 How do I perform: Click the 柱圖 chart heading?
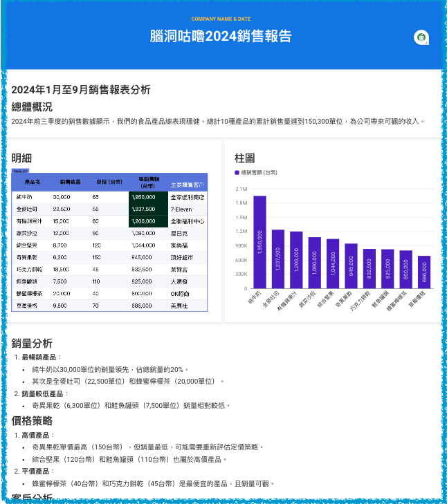pyautogui.click(x=245, y=158)
